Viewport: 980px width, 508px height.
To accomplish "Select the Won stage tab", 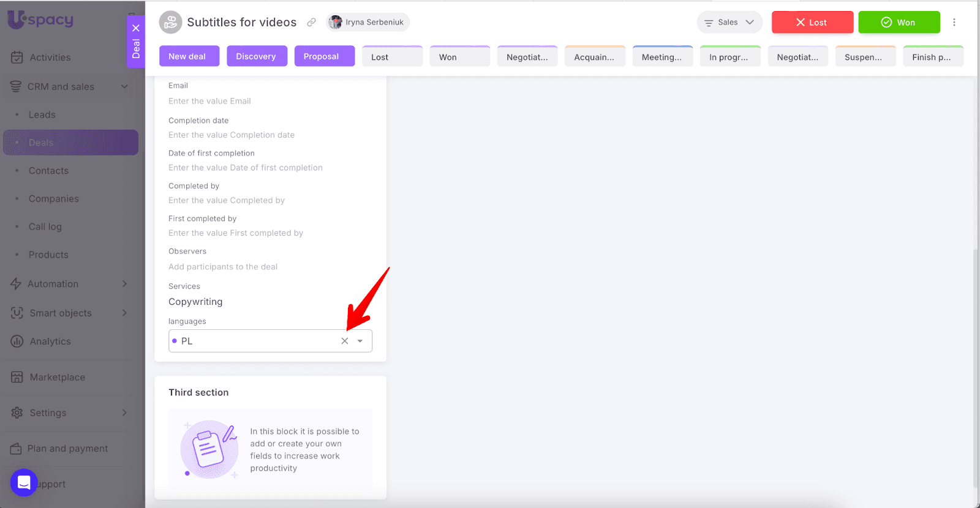I will tap(460, 56).
